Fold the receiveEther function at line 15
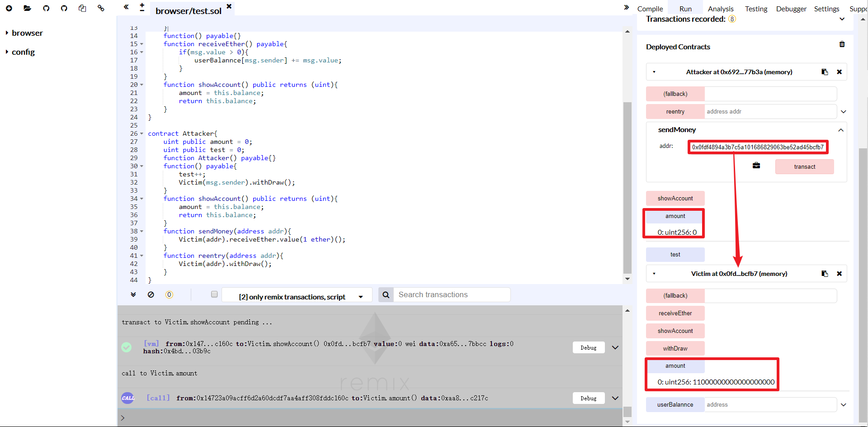The width and height of the screenshot is (868, 427). pyautogui.click(x=142, y=44)
